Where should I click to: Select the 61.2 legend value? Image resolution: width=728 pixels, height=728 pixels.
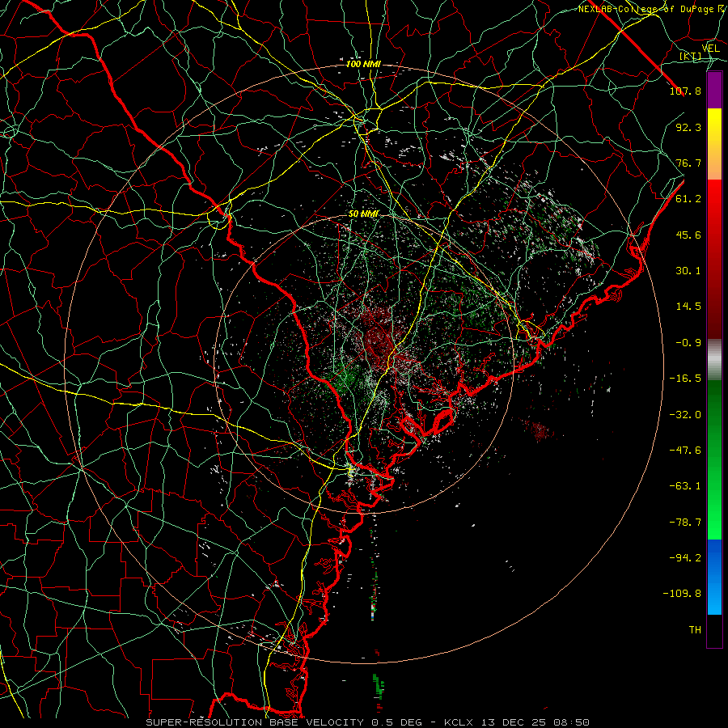point(688,199)
